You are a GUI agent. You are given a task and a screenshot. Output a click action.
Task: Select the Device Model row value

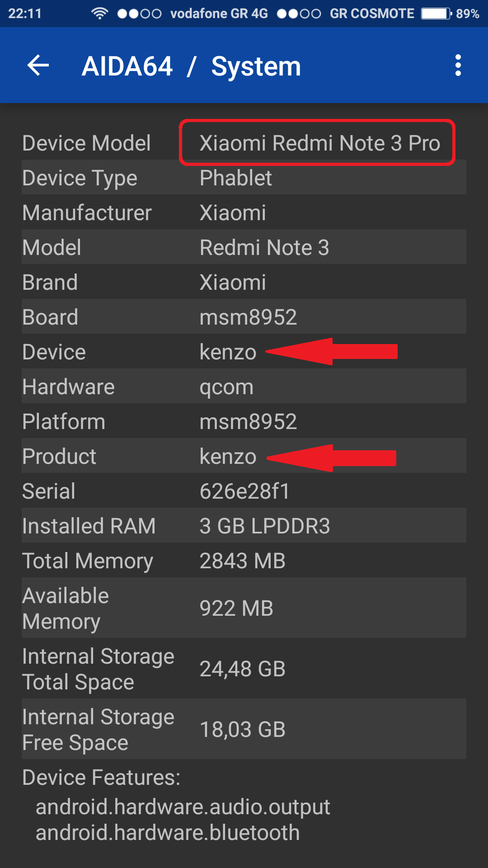click(319, 143)
